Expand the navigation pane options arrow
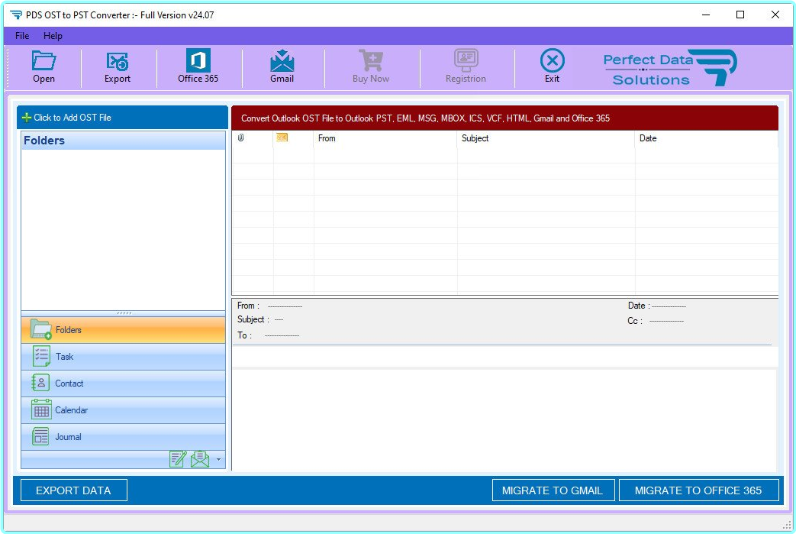The width and height of the screenshot is (796, 534). coord(218,460)
